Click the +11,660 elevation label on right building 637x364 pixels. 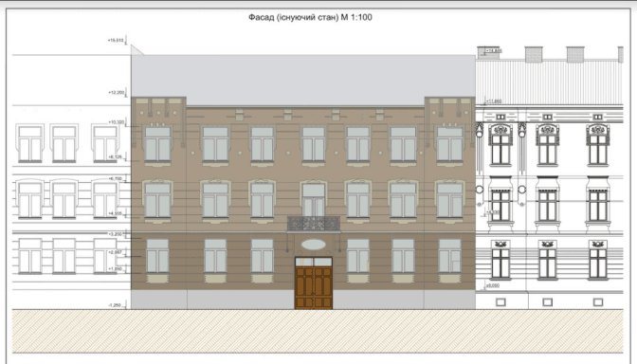[x=494, y=101]
